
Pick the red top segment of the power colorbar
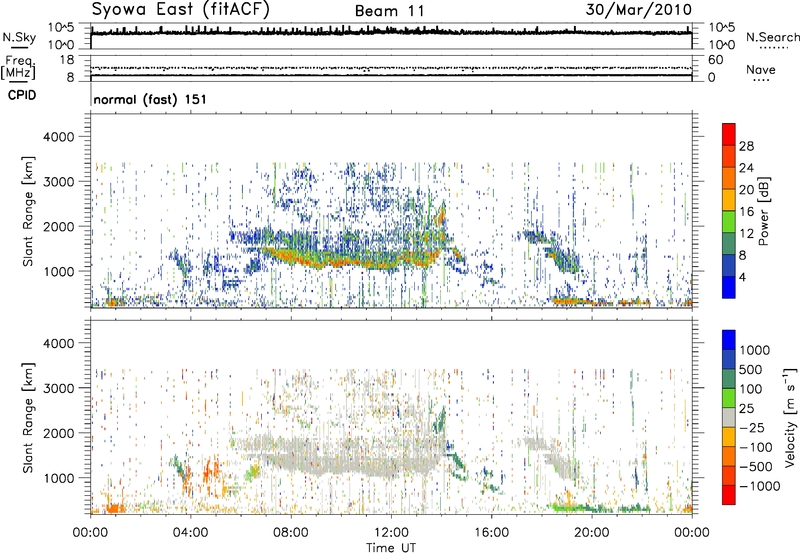pyautogui.click(x=729, y=134)
